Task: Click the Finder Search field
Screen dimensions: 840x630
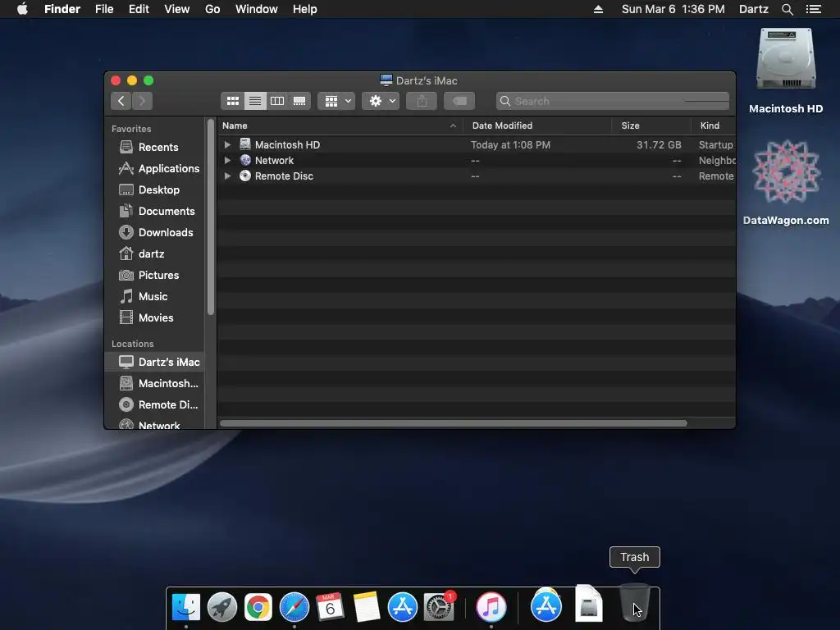Action: [612, 101]
